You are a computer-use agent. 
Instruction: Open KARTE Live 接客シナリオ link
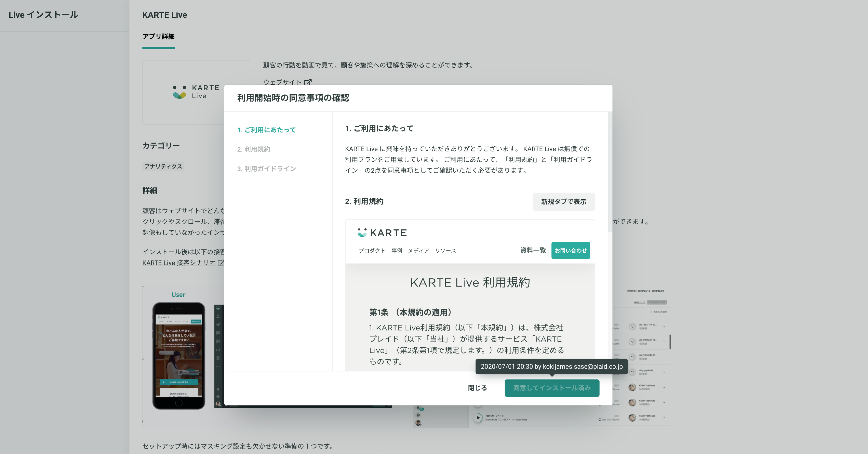click(x=179, y=263)
